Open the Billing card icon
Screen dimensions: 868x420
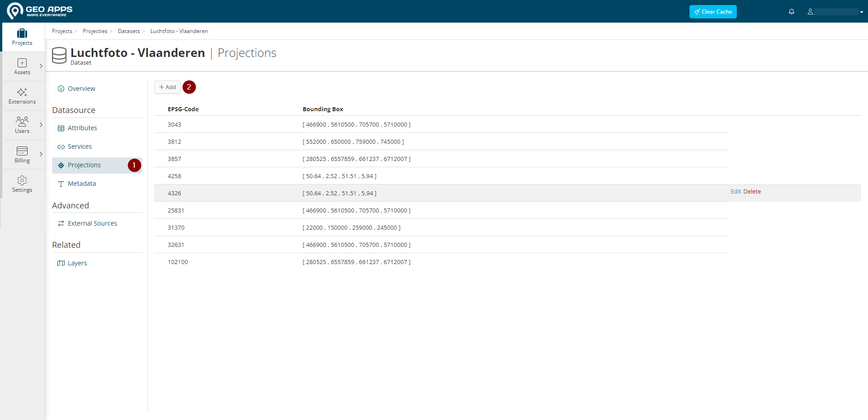point(22,151)
